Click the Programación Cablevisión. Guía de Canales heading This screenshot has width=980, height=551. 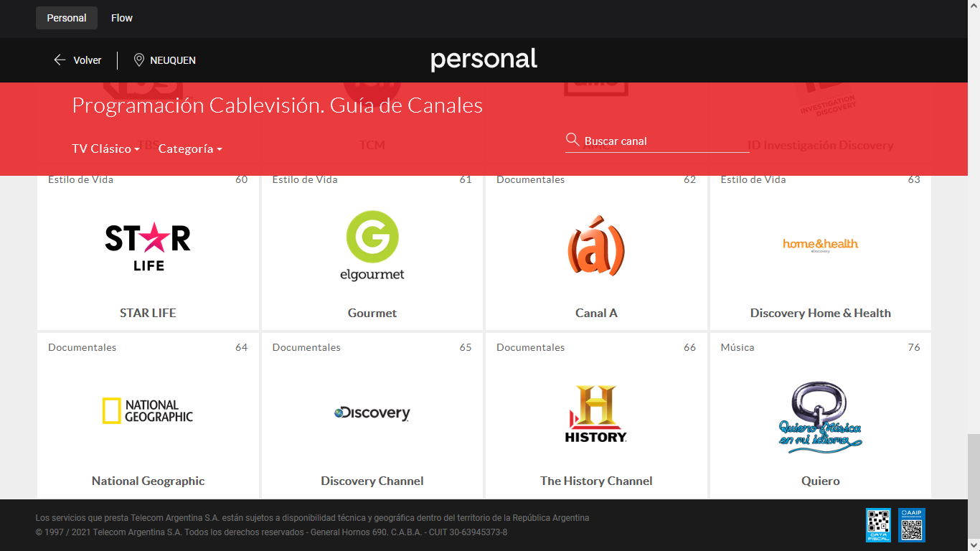(x=278, y=105)
